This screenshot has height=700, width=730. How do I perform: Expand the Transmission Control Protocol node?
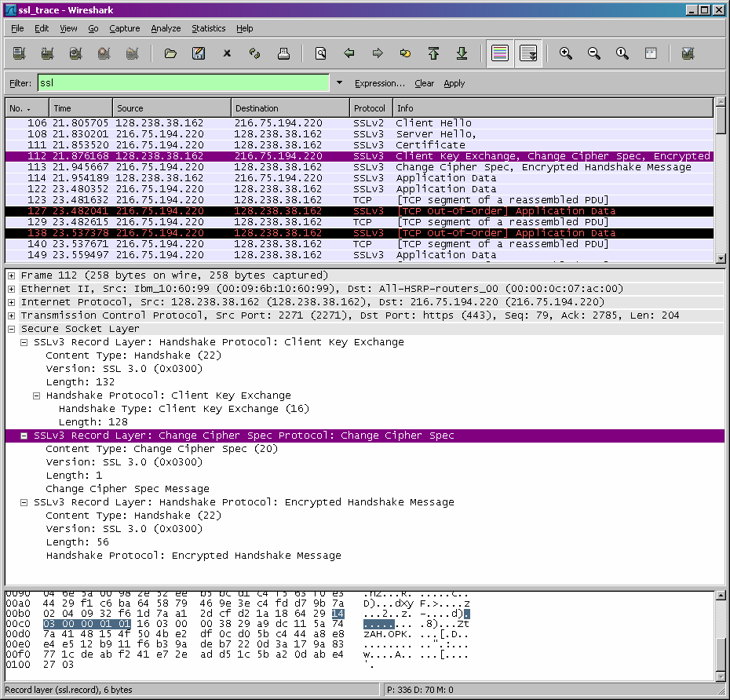point(11,315)
